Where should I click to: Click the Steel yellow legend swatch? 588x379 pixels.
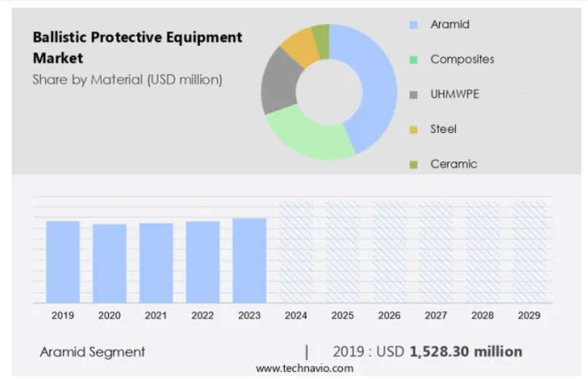tap(413, 130)
